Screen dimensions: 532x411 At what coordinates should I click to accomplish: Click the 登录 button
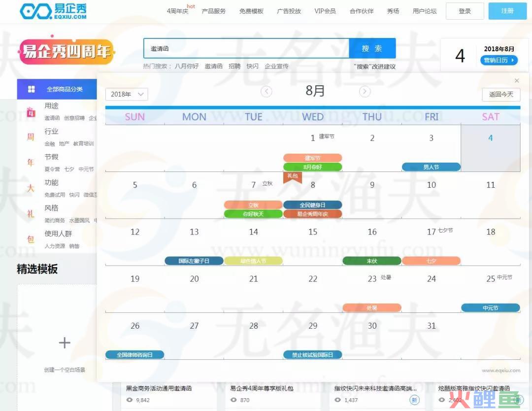pos(465,11)
